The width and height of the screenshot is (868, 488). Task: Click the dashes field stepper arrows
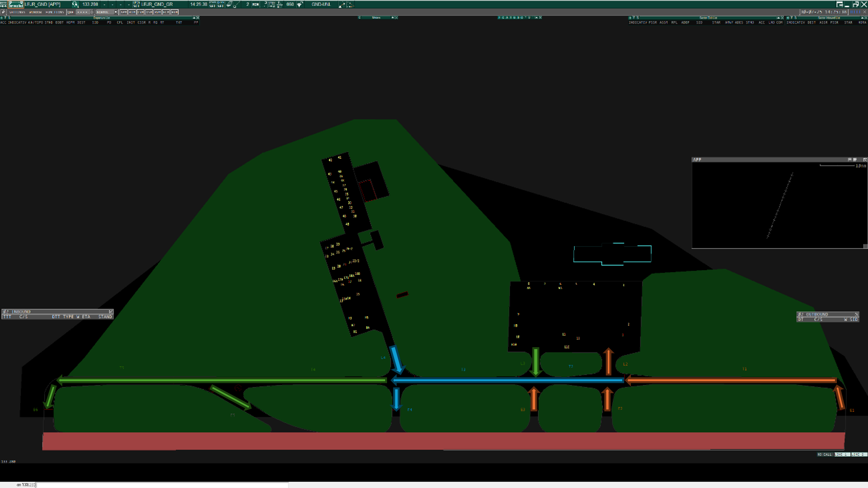92,12
